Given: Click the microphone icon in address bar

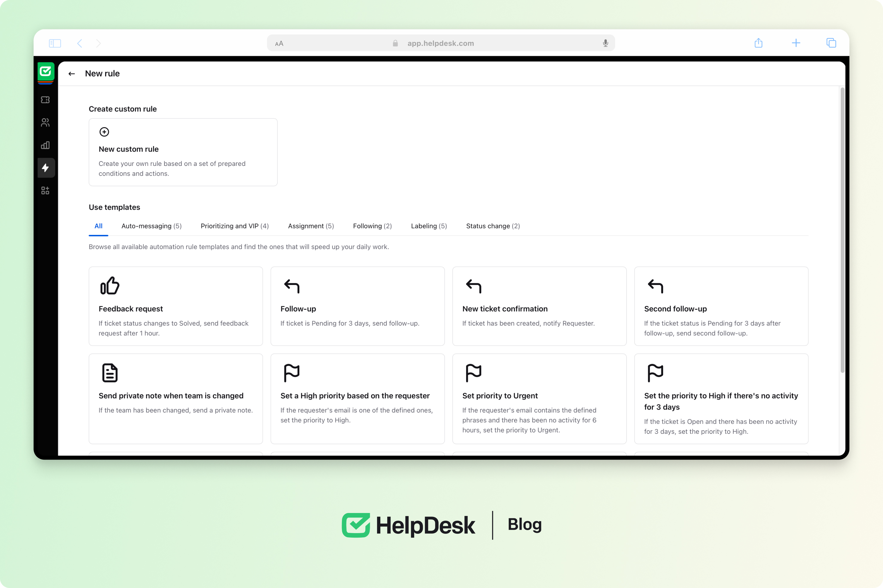Looking at the screenshot, I should click(x=605, y=43).
